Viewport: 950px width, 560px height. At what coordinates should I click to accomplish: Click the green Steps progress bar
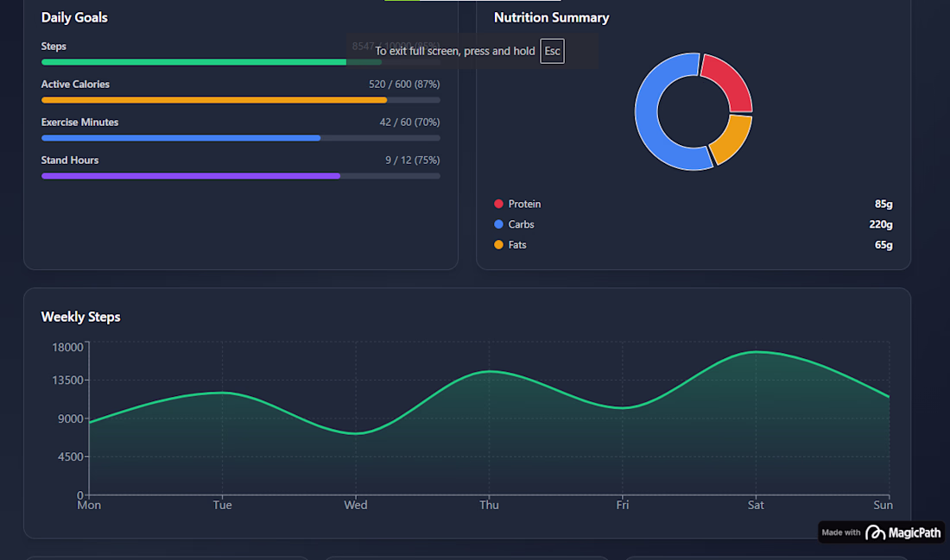point(241,62)
